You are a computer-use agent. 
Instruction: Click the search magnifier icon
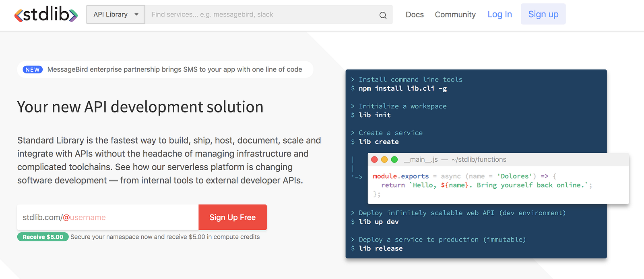(383, 15)
